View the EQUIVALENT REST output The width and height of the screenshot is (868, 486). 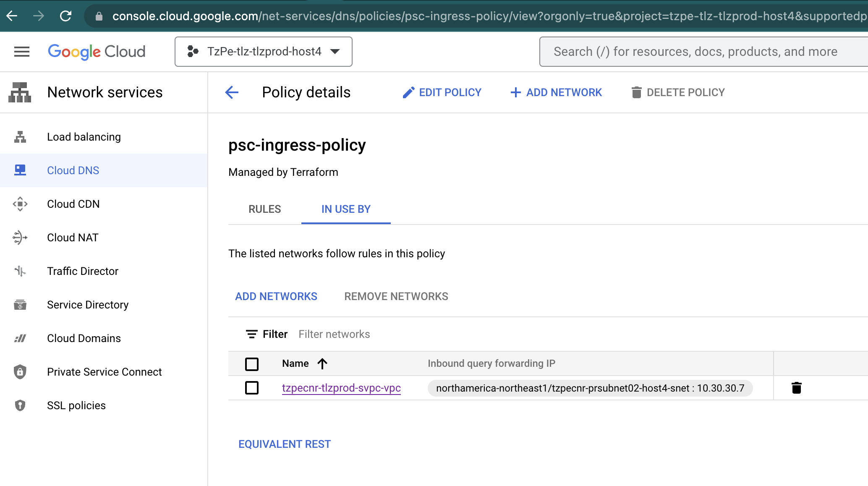(285, 444)
